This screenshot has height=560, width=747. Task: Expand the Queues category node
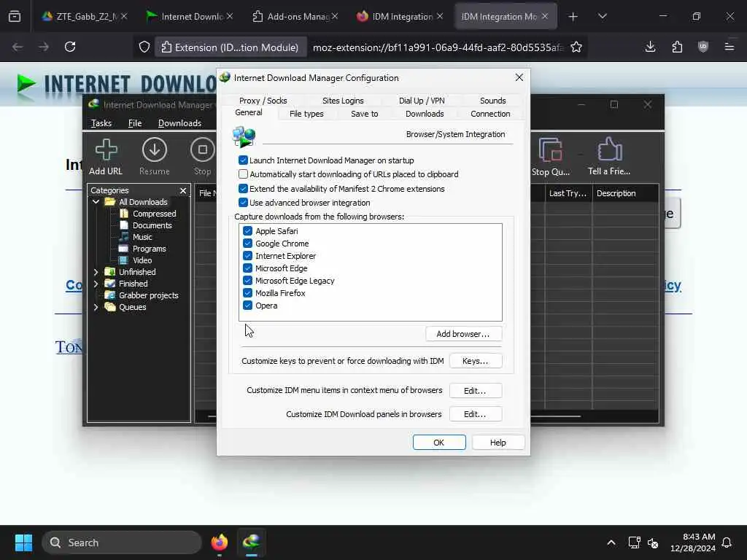(96, 307)
